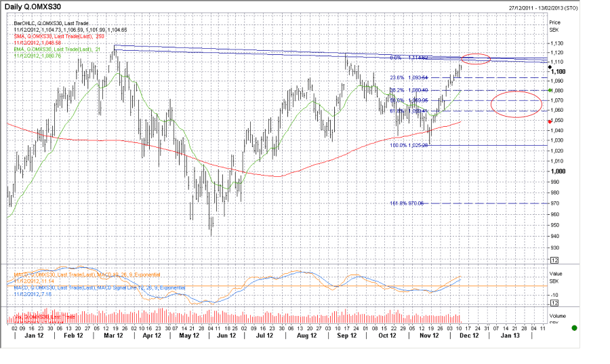Click the 'Jan 13' month on time axis
The width and height of the screenshot is (610, 364).
click(510, 336)
